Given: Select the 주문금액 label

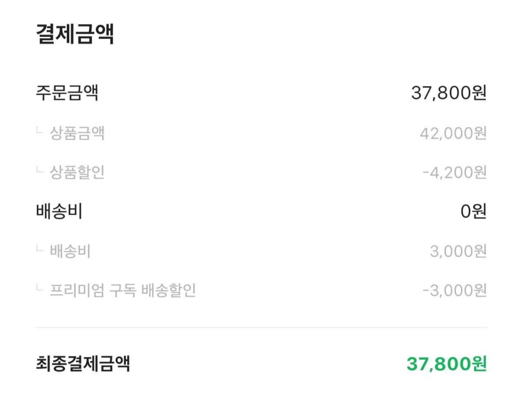Looking at the screenshot, I should 67,93.
